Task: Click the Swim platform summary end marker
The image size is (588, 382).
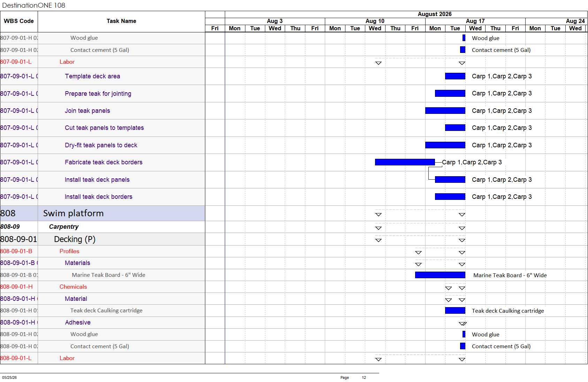Action: [462, 215]
